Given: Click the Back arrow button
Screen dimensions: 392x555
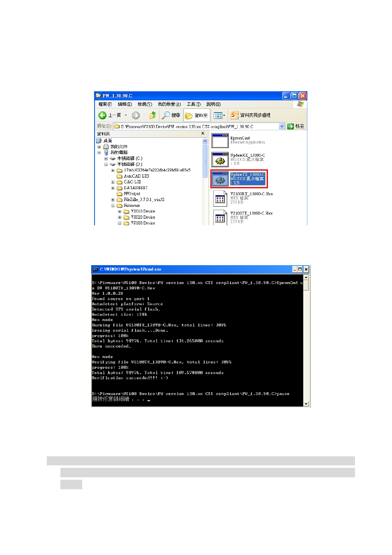Looking at the screenshot, I should 103,116.
